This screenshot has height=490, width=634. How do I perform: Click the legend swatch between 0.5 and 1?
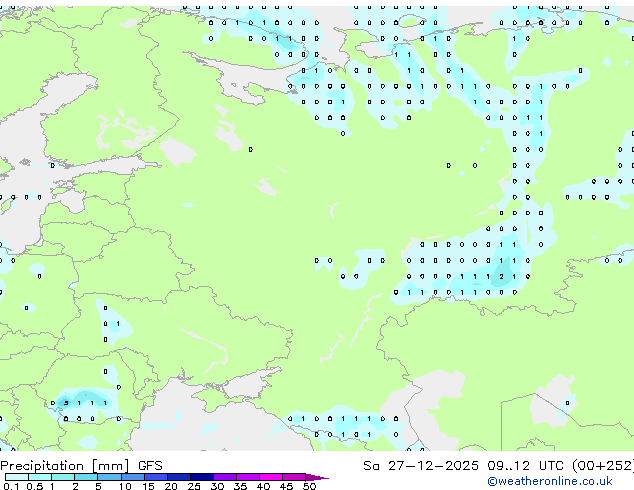[40, 477]
